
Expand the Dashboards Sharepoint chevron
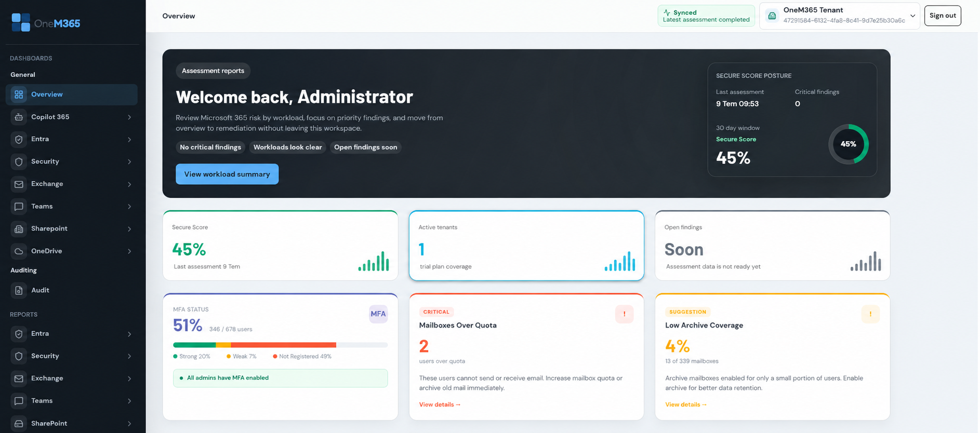(129, 229)
